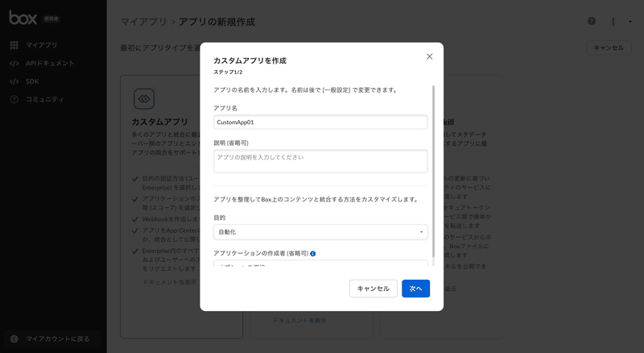Open コミュニティ in the sidebar
This screenshot has height=353, width=644.
45,99
